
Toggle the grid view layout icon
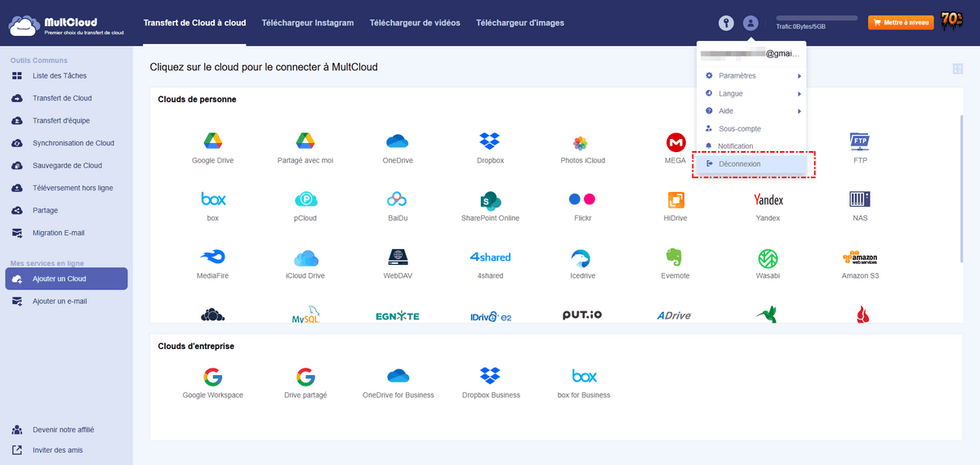[x=957, y=69]
